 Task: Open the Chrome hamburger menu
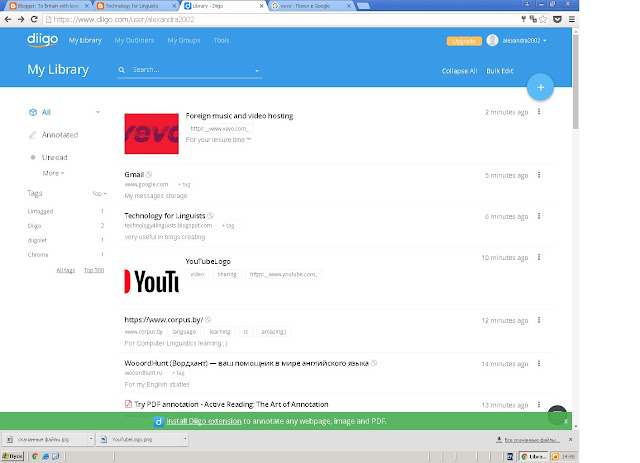(x=572, y=19)
